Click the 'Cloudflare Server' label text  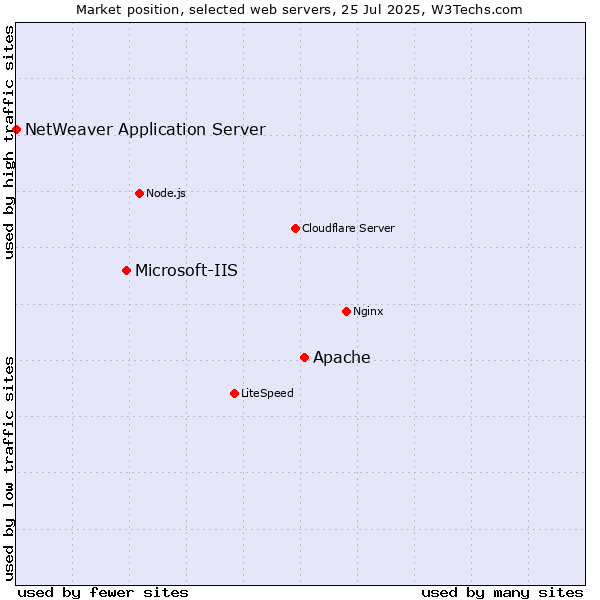tap(348, 228)
